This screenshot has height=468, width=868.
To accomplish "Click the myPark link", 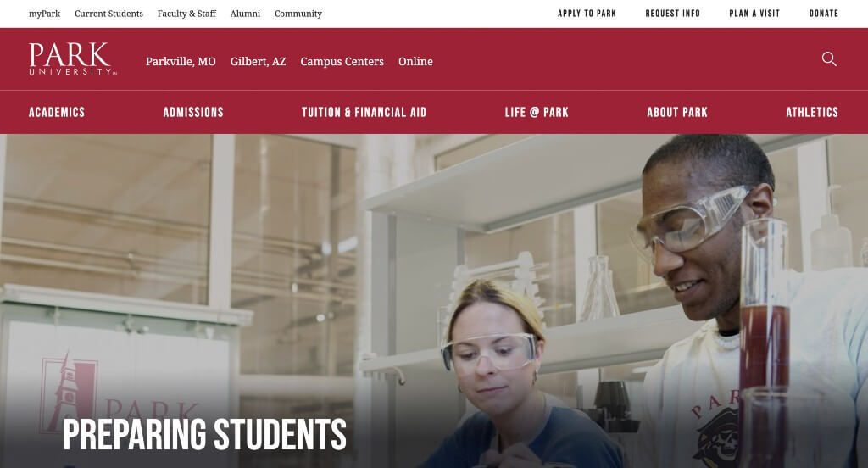I will [44, 14].
